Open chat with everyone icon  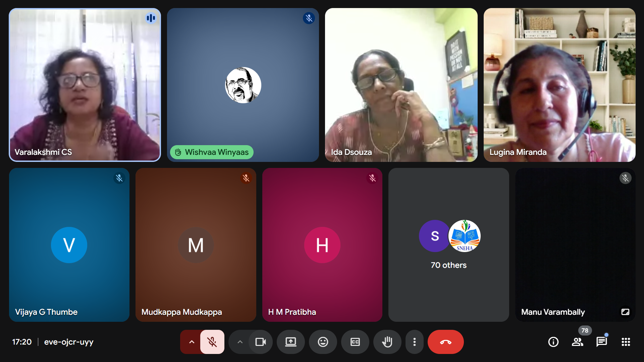tap(601, 342)
